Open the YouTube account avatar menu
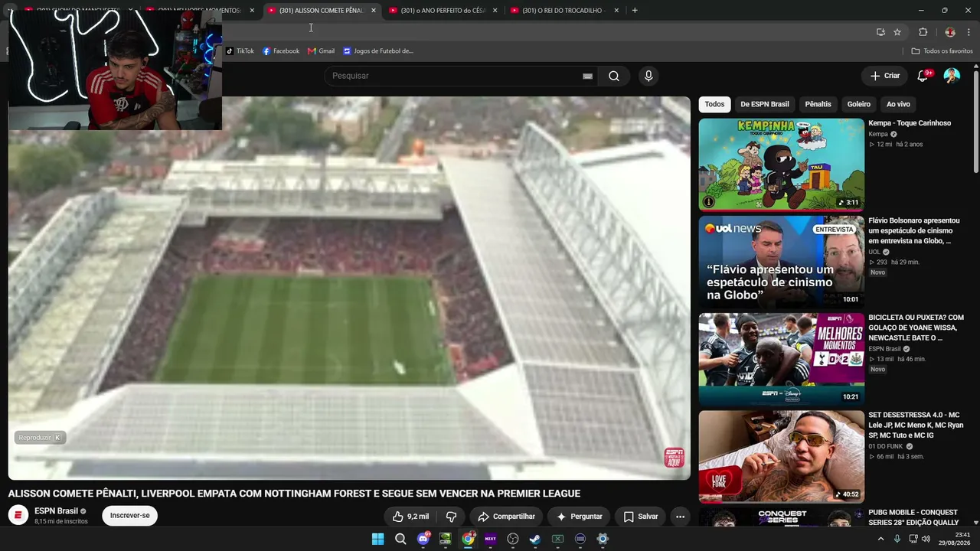Screen dimensions: 980x551 click(x=952, y=76)
